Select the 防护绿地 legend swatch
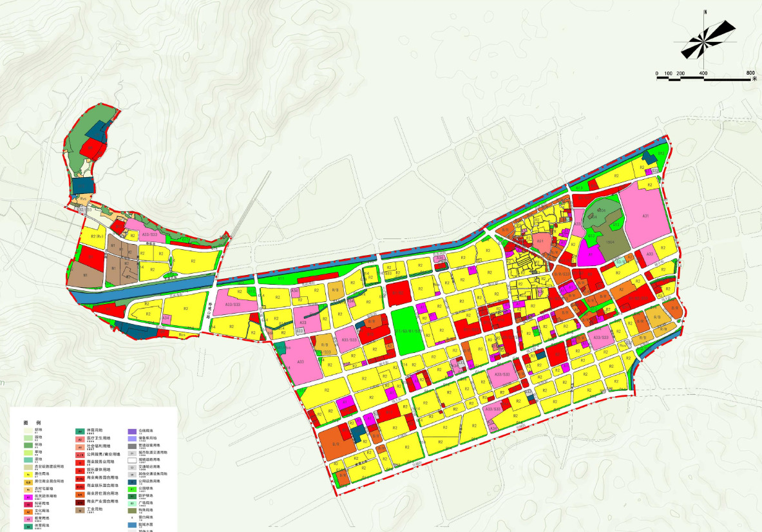 [x=131, y=496]
